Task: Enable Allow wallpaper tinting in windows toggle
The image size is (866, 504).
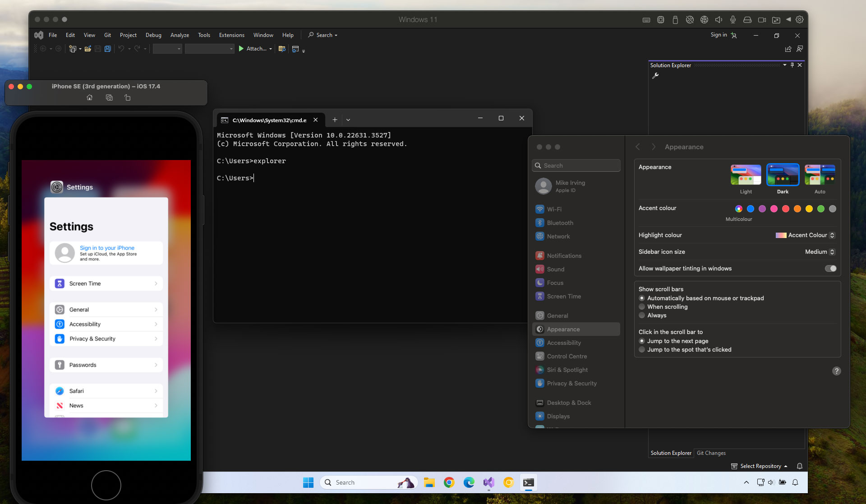Action: click(830, 268)
